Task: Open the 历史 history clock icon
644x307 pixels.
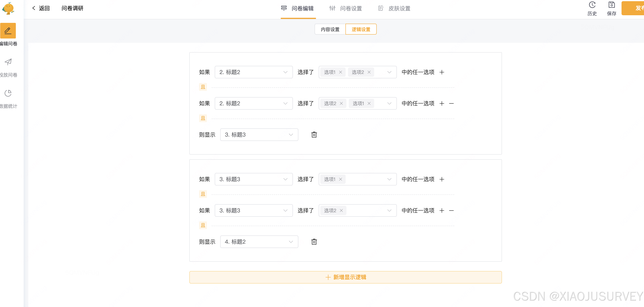Action: click(x=592, y=5)
